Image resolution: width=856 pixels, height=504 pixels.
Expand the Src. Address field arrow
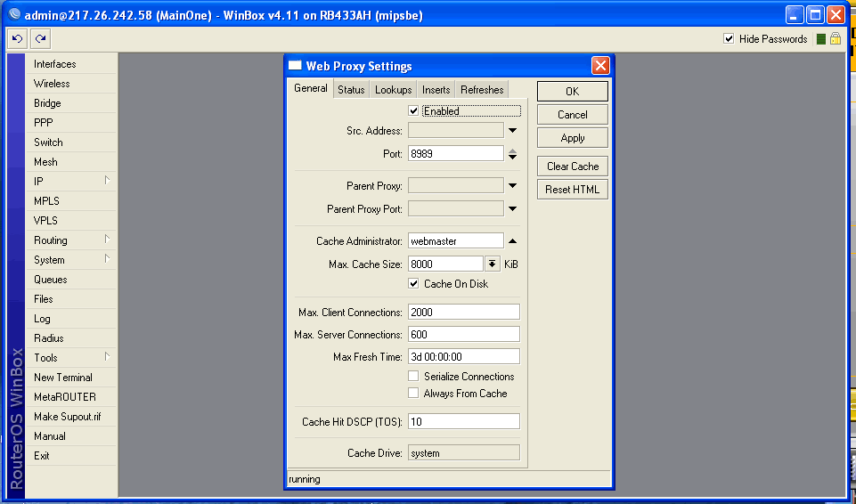(512, 130)
